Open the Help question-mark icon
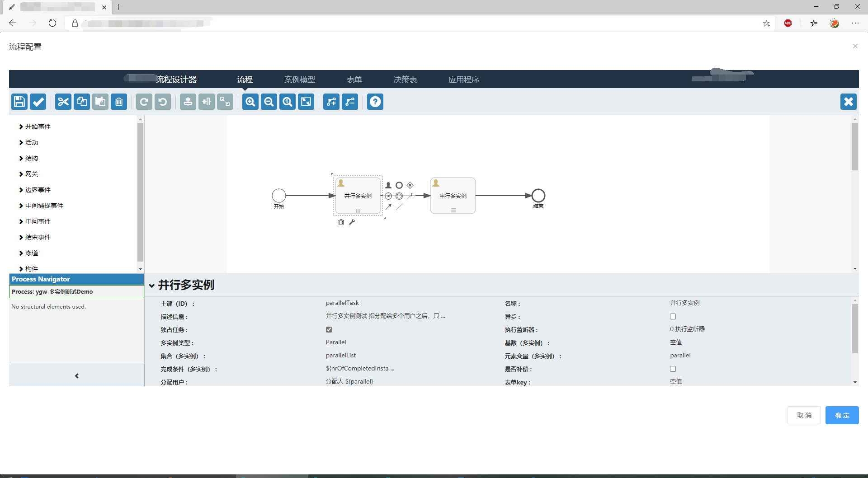Image resolution: width=868 pixels, height=478 pixels. (x=375, y=102)
